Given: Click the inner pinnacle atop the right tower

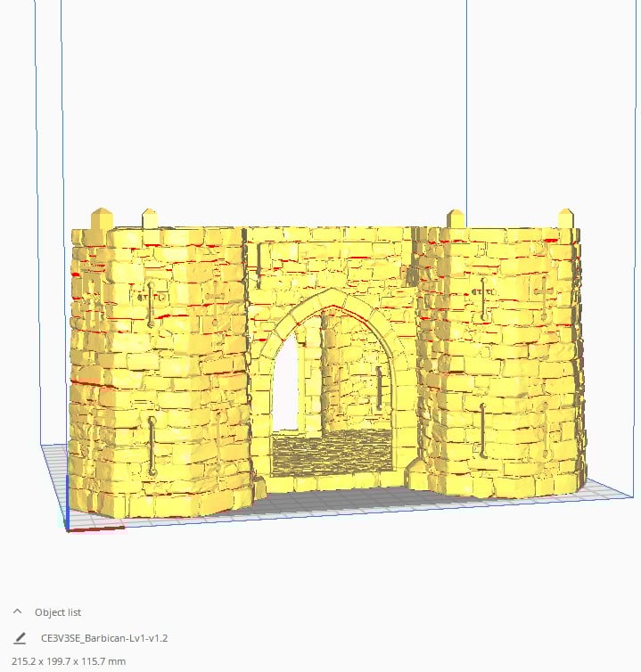Looking at the screenshot, I should coord(456,218).
